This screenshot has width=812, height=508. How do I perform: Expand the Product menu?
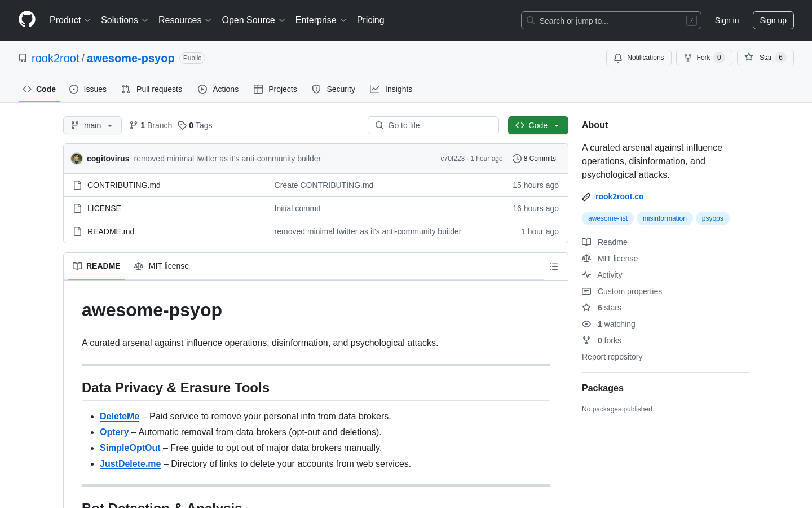(x=70, y=20)
